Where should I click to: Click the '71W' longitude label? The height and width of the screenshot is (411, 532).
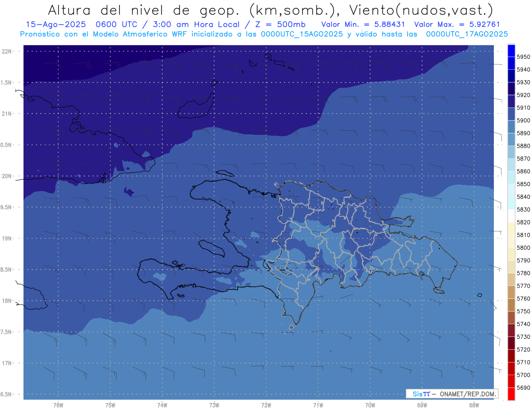pos(318,405)
